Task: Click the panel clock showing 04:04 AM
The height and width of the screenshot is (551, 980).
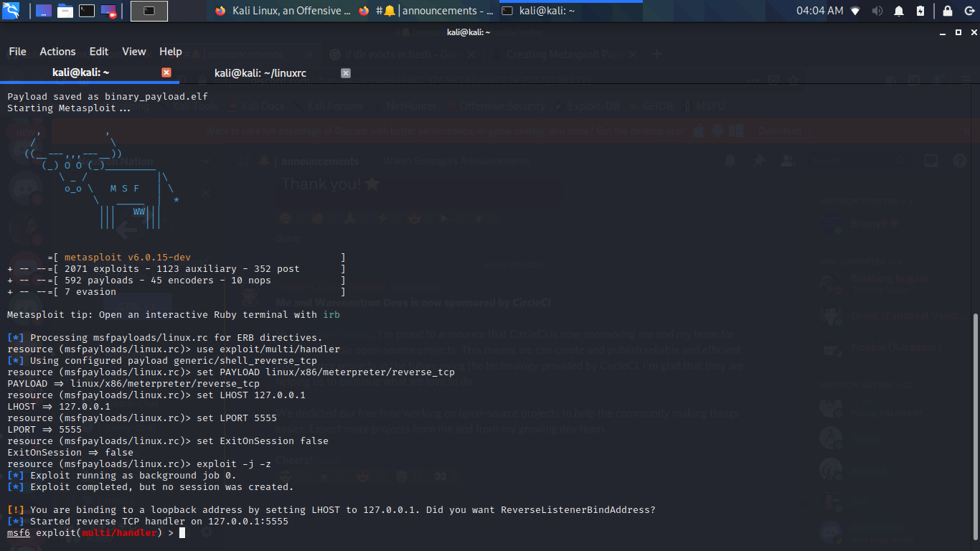Action: (x=820, y=11)
